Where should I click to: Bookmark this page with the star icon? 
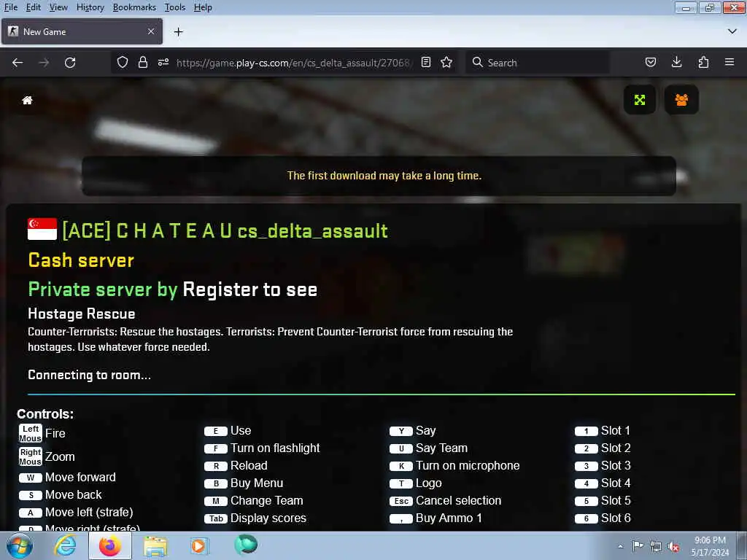446,63
